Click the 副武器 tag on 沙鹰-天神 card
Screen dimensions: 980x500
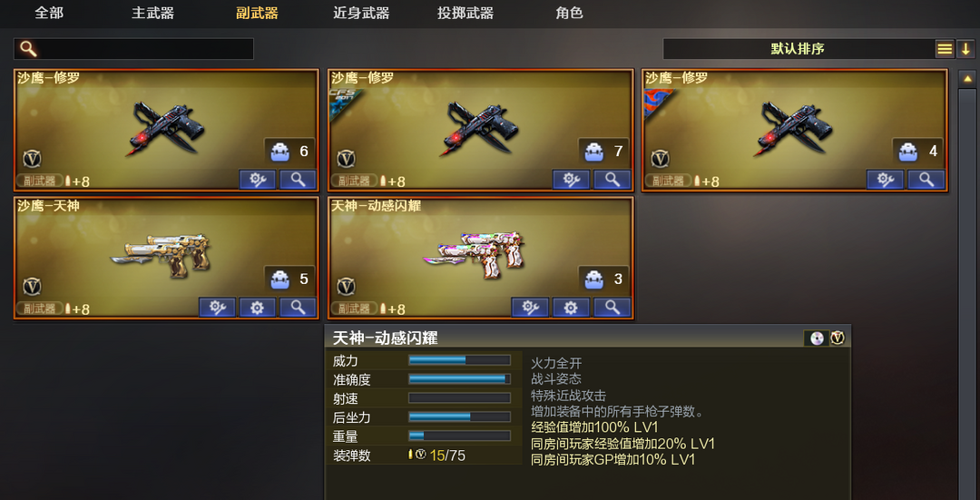(39, 309)
